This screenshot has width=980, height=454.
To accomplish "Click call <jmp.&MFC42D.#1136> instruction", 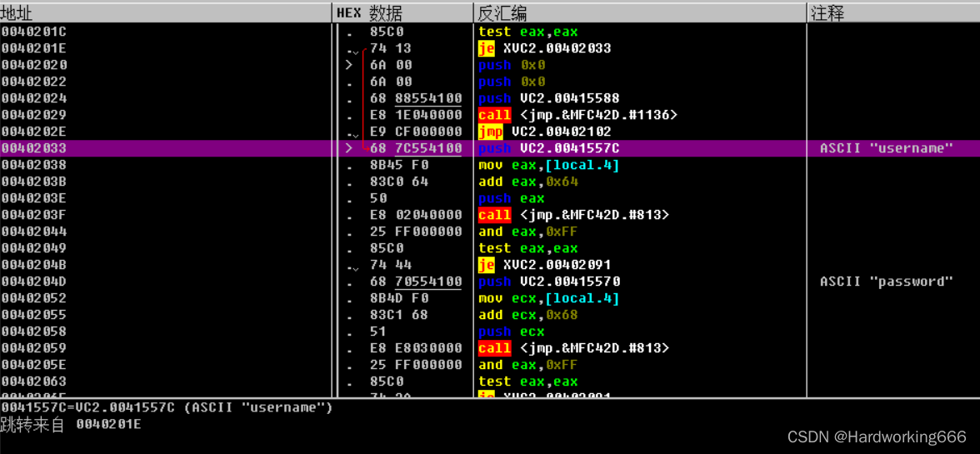I will pyautogui.click(x=578, y=115).
